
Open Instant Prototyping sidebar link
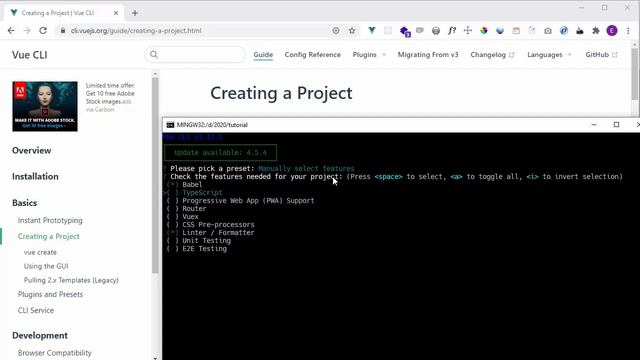50,220
